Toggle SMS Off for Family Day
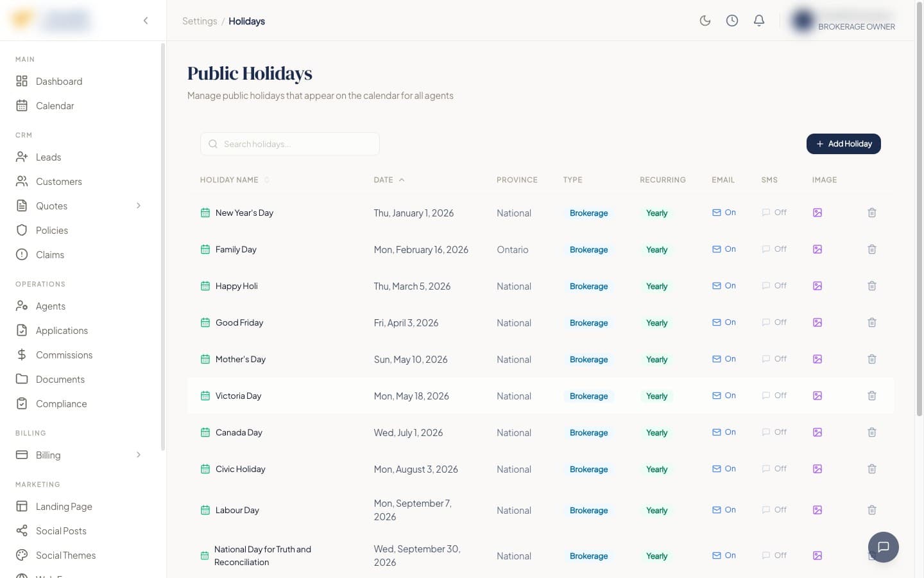The image size is (924, 578). coord(774,249)
